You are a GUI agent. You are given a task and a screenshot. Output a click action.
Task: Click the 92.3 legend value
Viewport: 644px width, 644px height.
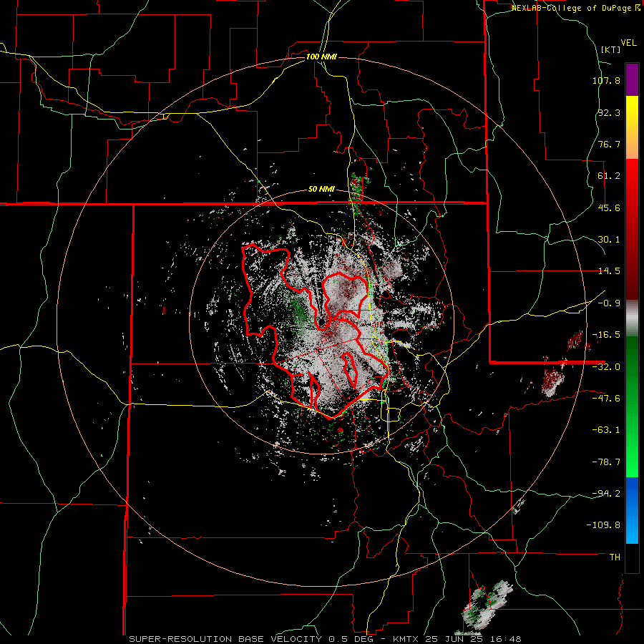click(609, 112)
